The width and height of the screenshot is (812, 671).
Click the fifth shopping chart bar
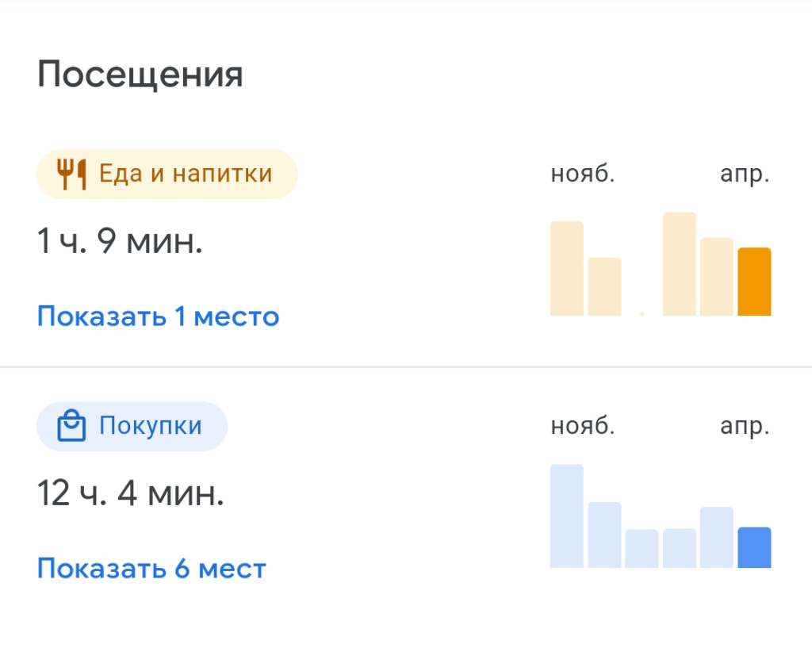[x=717, y=537]
